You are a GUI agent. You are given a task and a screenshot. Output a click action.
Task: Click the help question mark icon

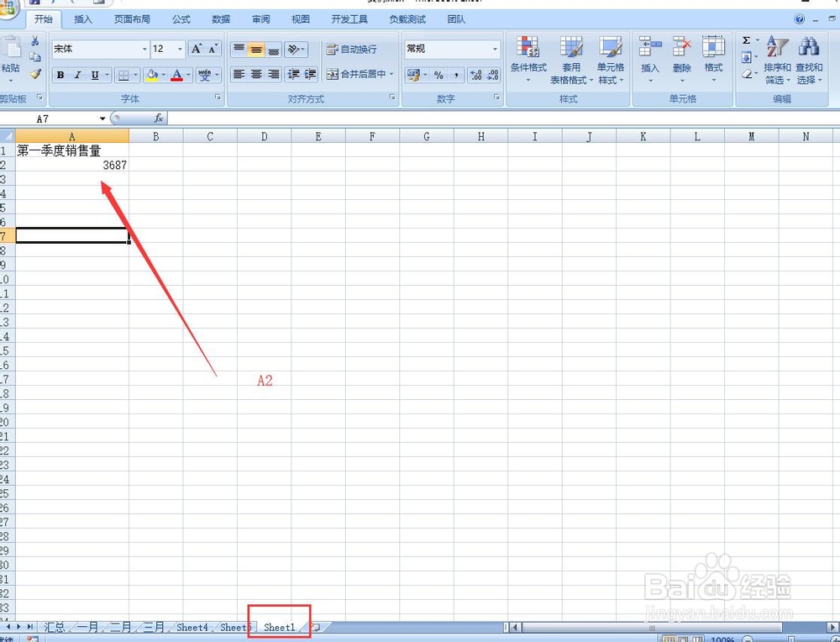(x=800, y=19)
